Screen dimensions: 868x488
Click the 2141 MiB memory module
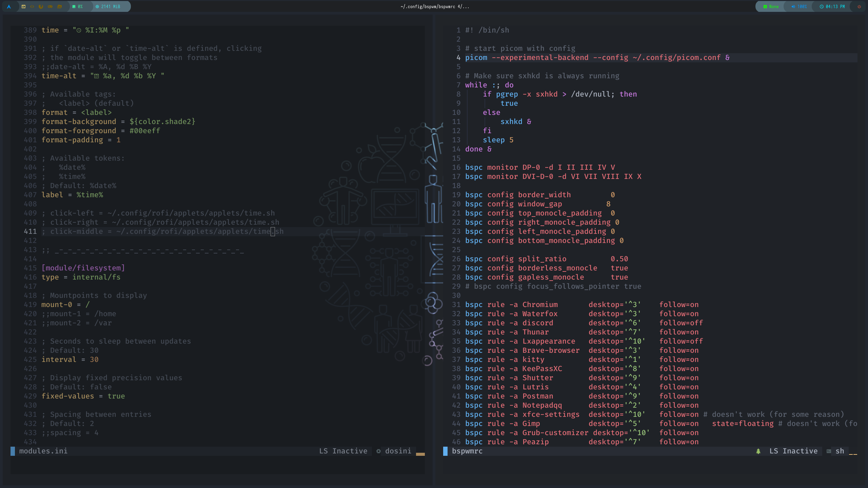(x=108, y=6)
